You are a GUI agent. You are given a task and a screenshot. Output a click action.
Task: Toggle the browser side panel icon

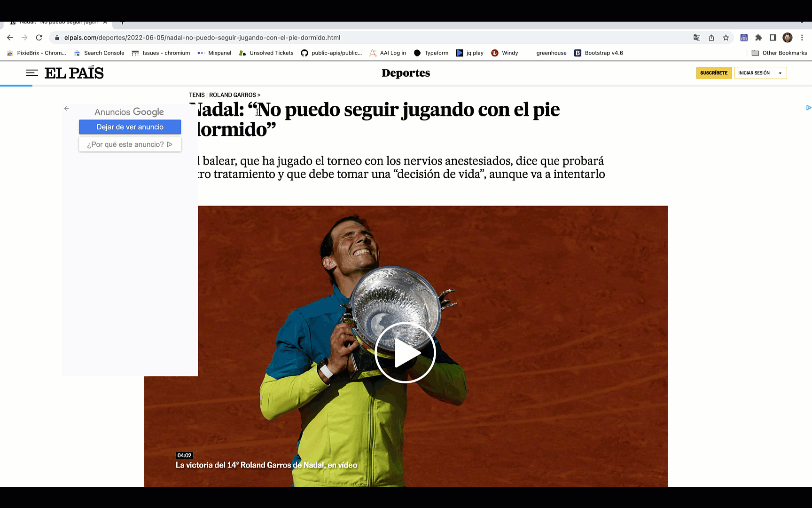pyautogui.click(x=773, y=38)
